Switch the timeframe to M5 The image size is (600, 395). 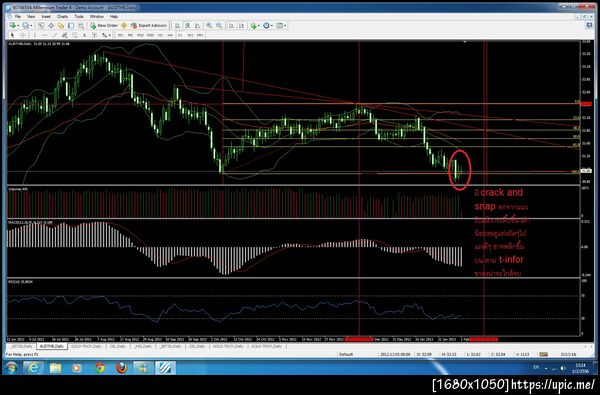tap(130, 35)
